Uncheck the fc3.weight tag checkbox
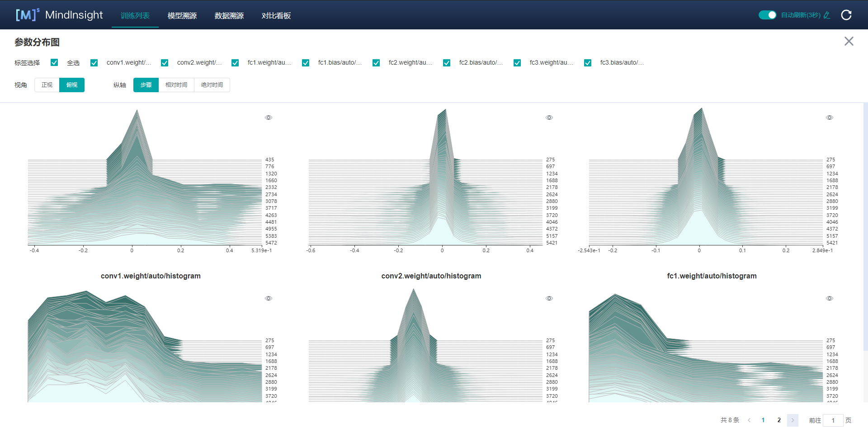868x438 pixels. point(517,63)
